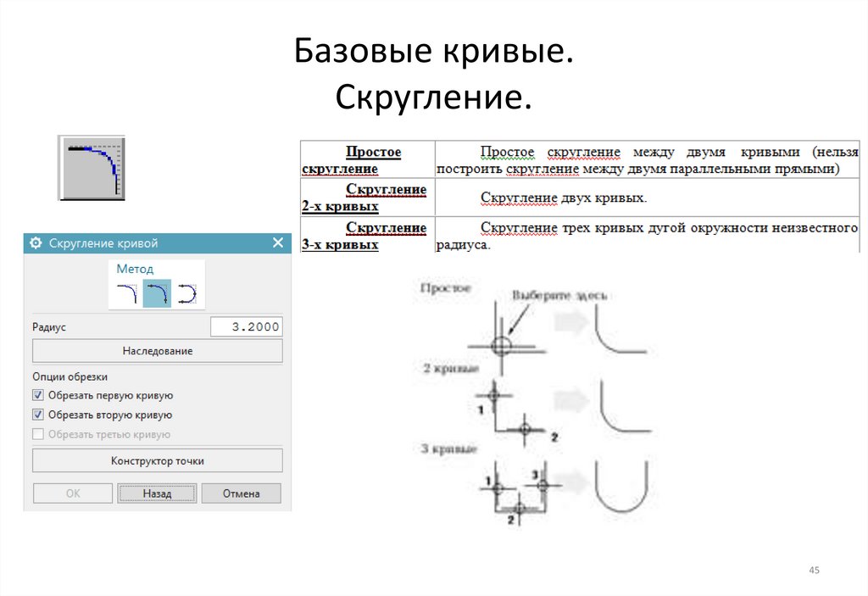
Task: Click the Скругление 2-х кривых table cell
Action: click(368, 198)
